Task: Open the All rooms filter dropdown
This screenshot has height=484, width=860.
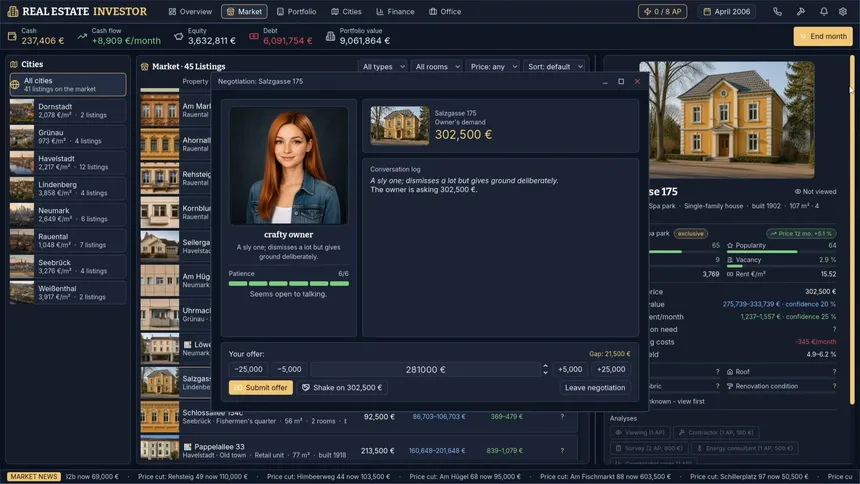Action: 437,66
